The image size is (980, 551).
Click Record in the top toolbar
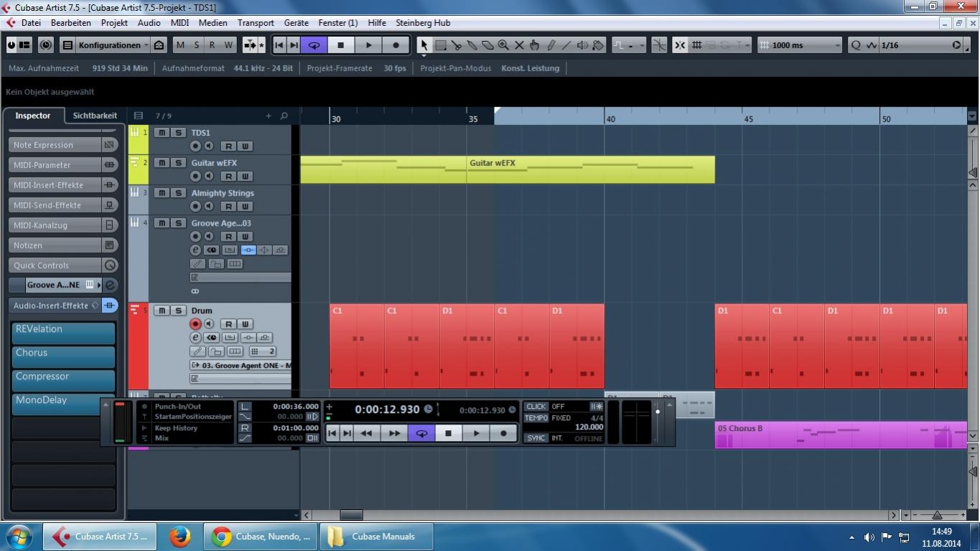396,45
